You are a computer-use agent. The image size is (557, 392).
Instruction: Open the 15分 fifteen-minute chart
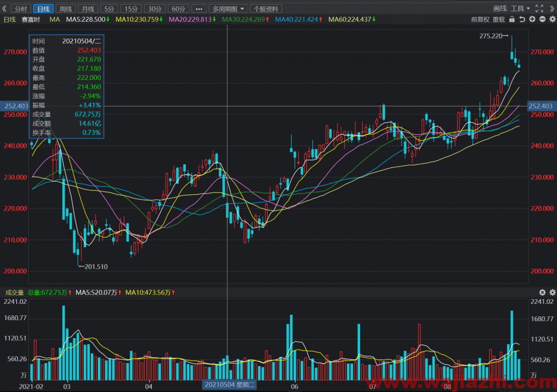(x=131, y=9)
